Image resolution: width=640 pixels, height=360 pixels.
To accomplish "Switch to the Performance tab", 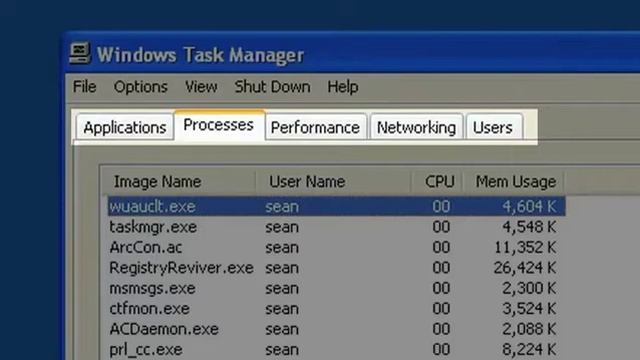I will 316,127.
